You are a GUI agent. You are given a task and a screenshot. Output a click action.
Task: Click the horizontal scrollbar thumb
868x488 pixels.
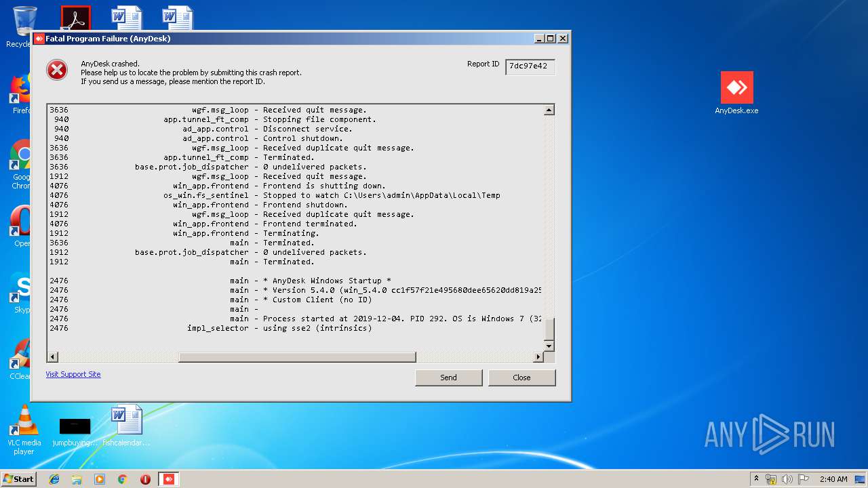(x=297, y=357)
